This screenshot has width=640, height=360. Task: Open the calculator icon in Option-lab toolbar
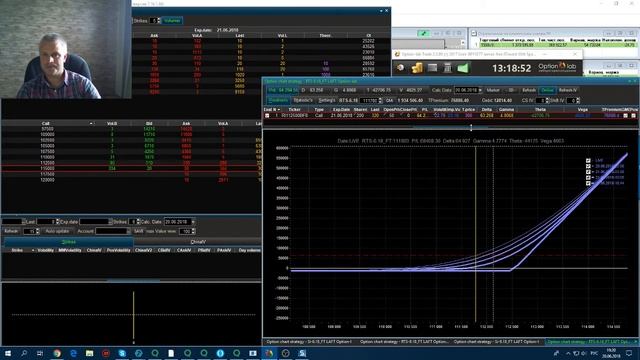pyautogui.click(x=448, y=68)
